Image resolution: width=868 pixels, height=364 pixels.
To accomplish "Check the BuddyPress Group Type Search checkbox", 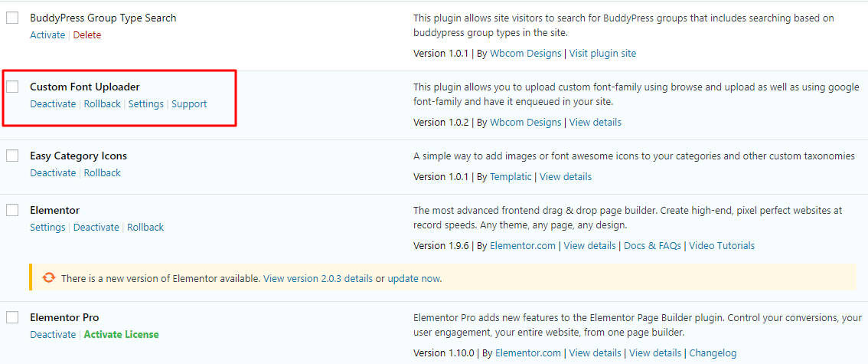I will click(x=12, y=18).
